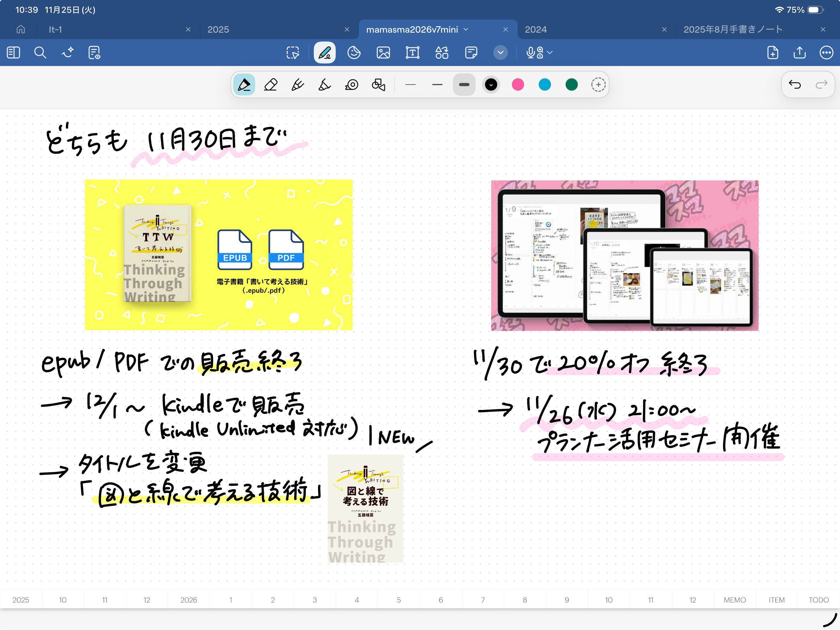Switch to the 2025年8月手書きノート tab

[733, 30]
